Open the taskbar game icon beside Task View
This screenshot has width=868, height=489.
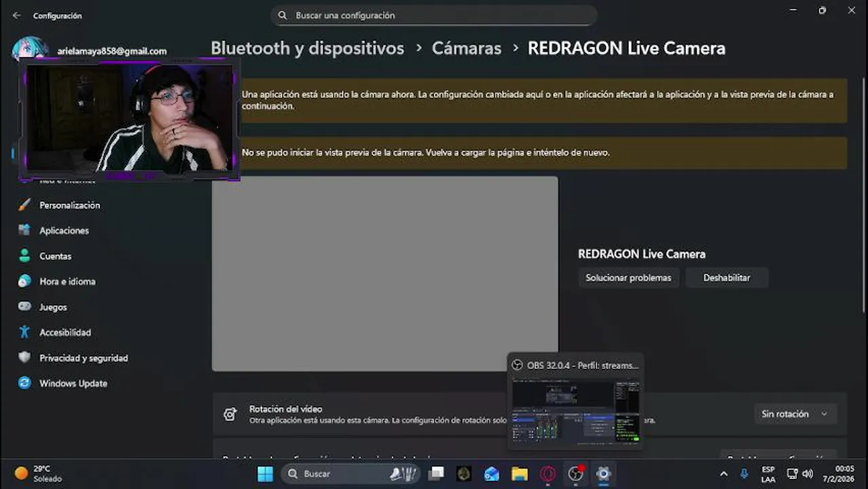[464, 473]
